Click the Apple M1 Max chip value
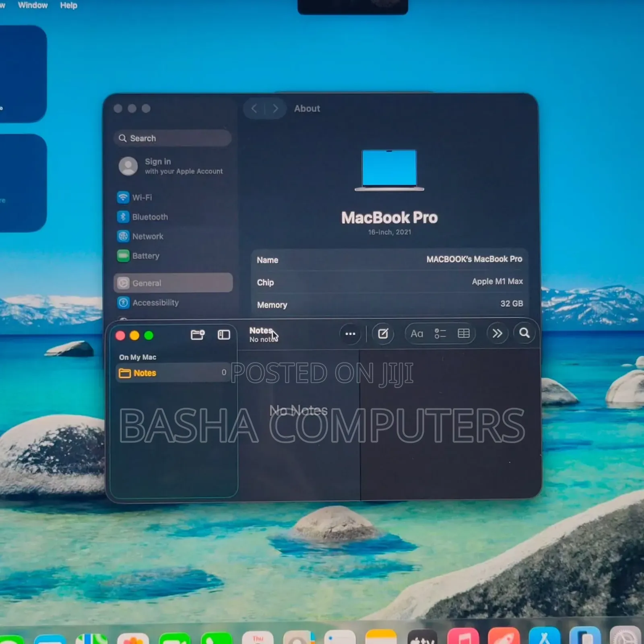The width and height of the screenshot is (644, 644). tap(497, 281)
